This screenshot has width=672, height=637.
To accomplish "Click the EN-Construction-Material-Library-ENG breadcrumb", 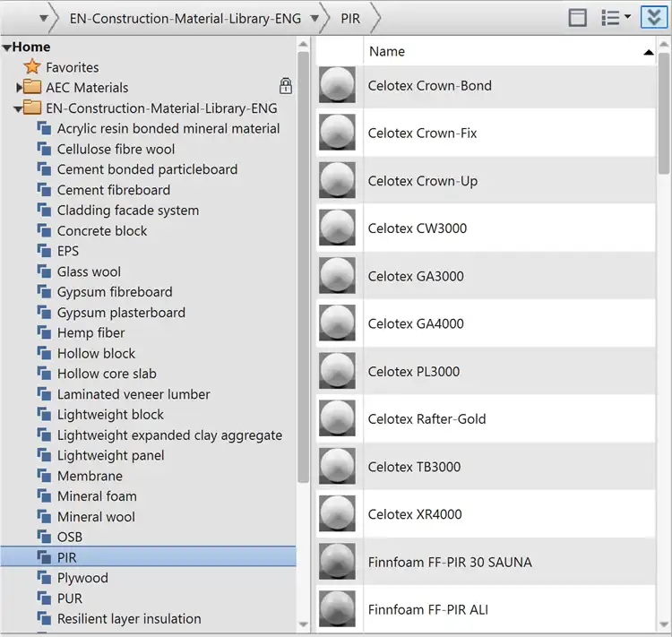I will 185,19.
